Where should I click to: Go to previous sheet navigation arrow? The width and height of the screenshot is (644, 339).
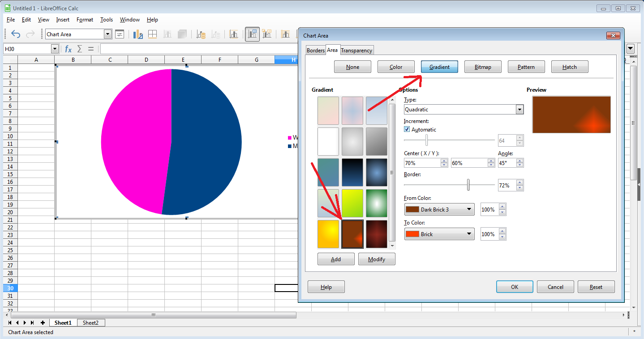point(17,322)
